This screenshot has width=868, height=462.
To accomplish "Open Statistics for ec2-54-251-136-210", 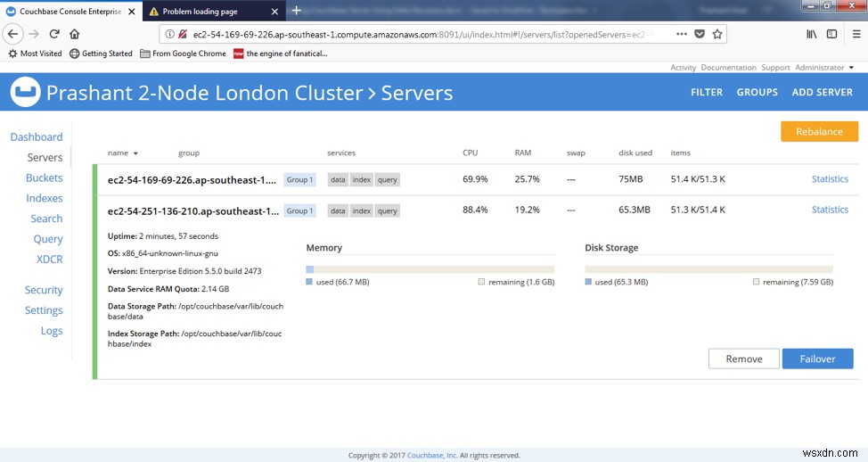I will tap(830, 210).
